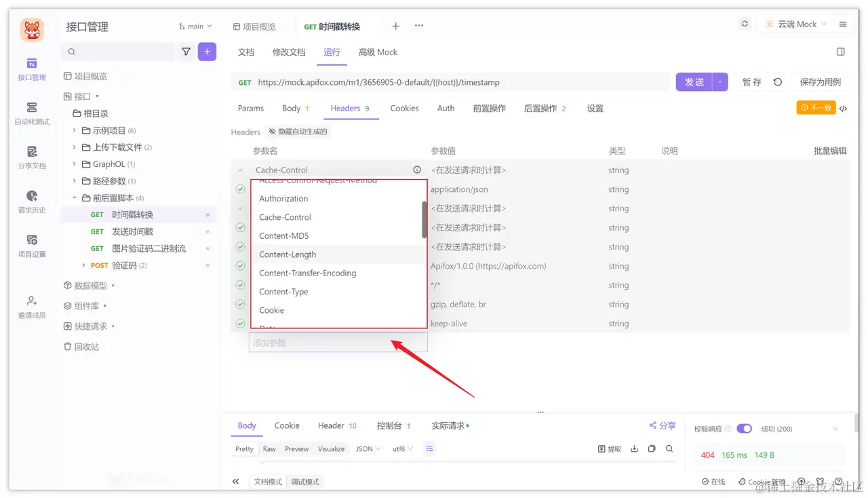Click the filter funnel icon
Image resolution: width=868 pixels, height=498 pixels.
pyautogui.click(x=186, y=52)
